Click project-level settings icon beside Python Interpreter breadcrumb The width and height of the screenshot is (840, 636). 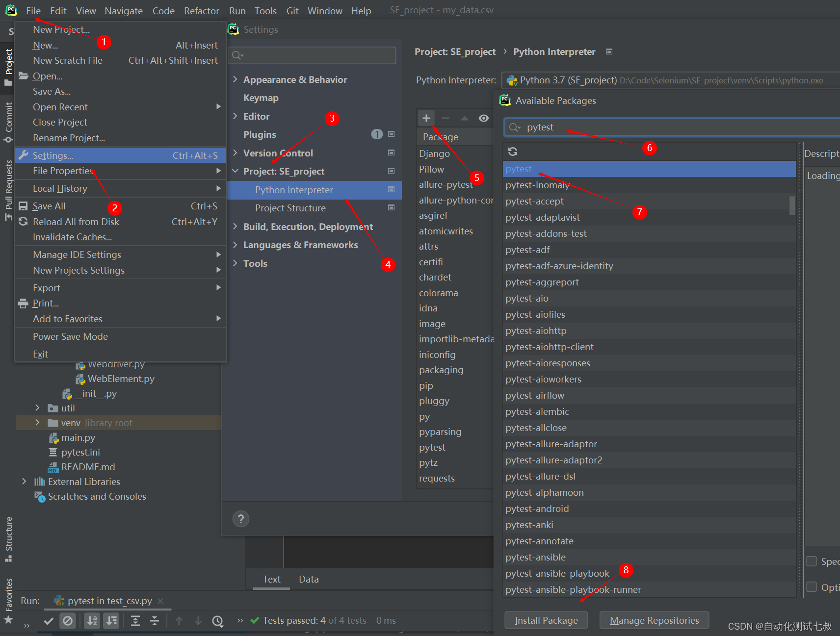(609, 51)
